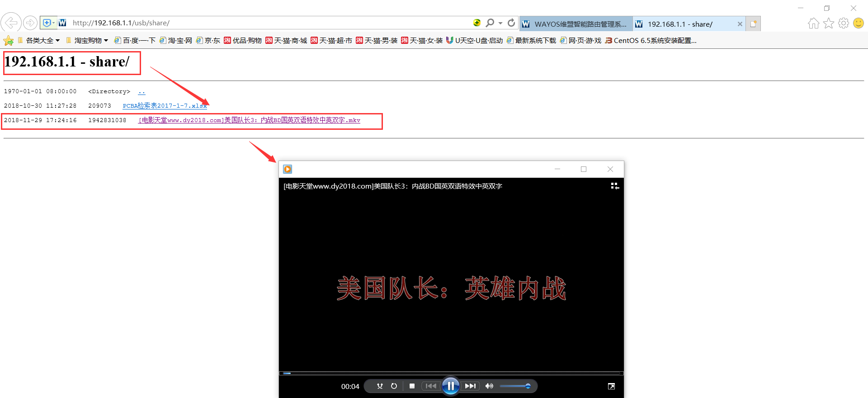Click the Next track button
Viewport: 868px width, 398px height.
(x=470, y=386)
